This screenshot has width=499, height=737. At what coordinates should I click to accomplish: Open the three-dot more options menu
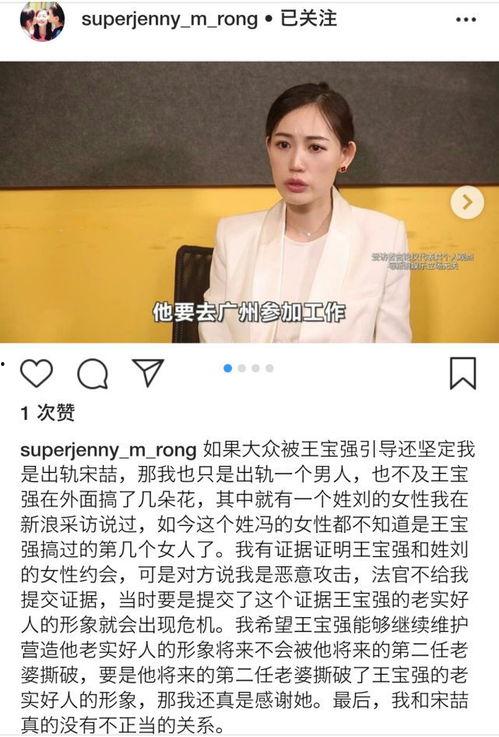pyautogui.click(x=466, y=20)
